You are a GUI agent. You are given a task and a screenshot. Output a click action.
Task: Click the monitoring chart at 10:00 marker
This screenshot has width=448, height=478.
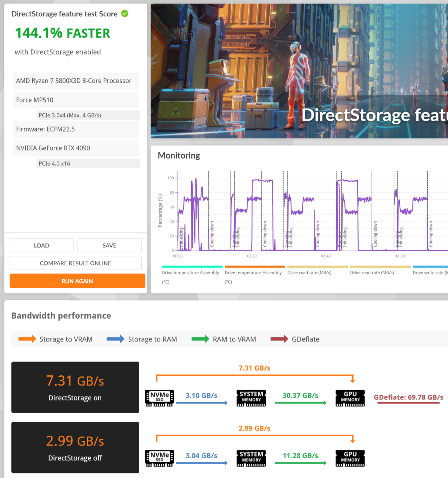point(400,256)
